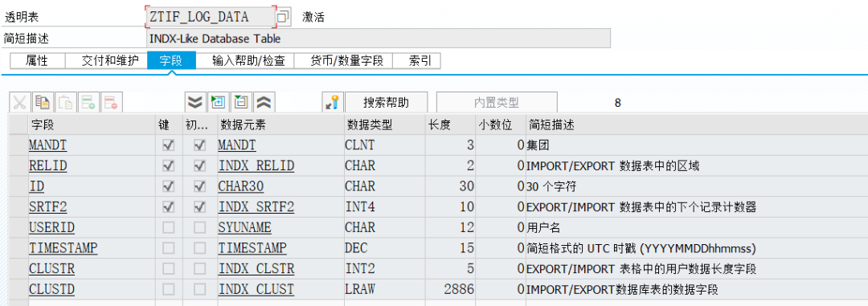Open the 索引 tab

point(417,61)
